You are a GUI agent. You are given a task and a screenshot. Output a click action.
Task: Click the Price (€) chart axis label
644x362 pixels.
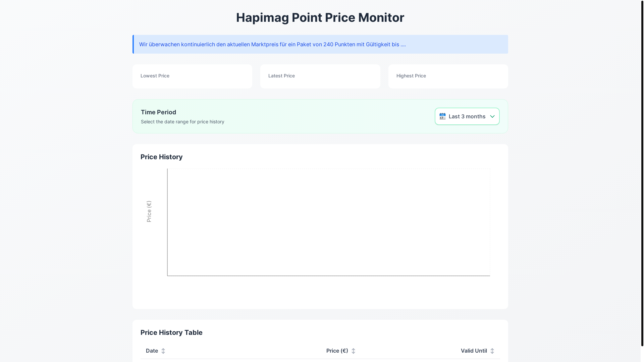point(149,212)
